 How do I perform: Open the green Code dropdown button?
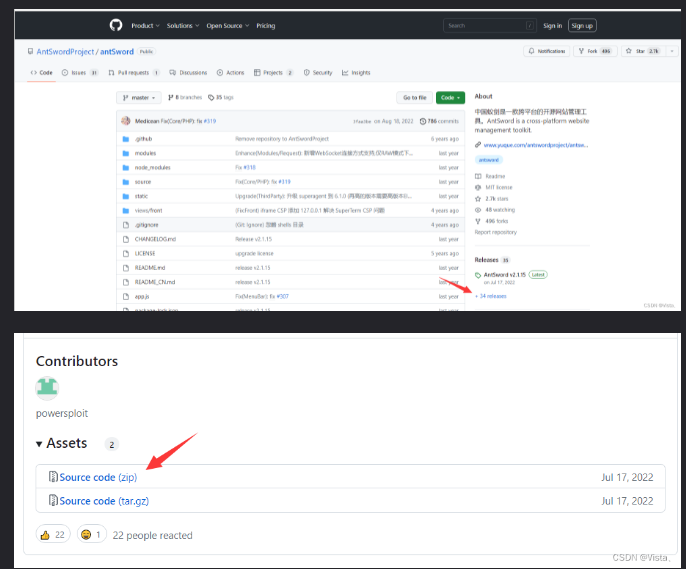(450, 98)
